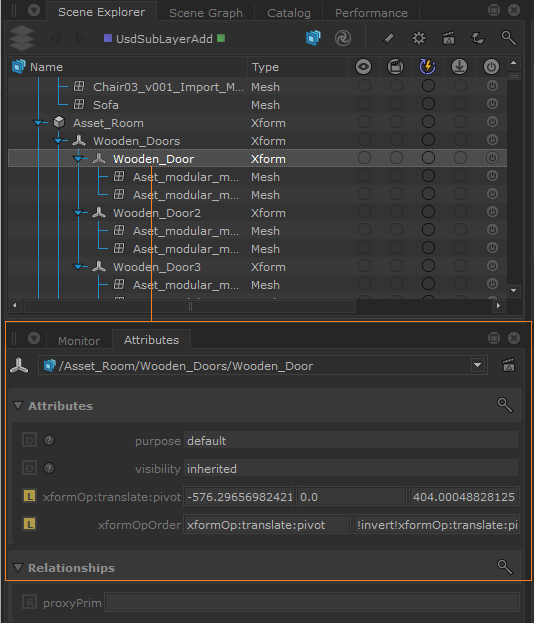Click the proxyPrim relationship input field
Image resolution: width=534 pixels, height=623 pixels.
312,602
